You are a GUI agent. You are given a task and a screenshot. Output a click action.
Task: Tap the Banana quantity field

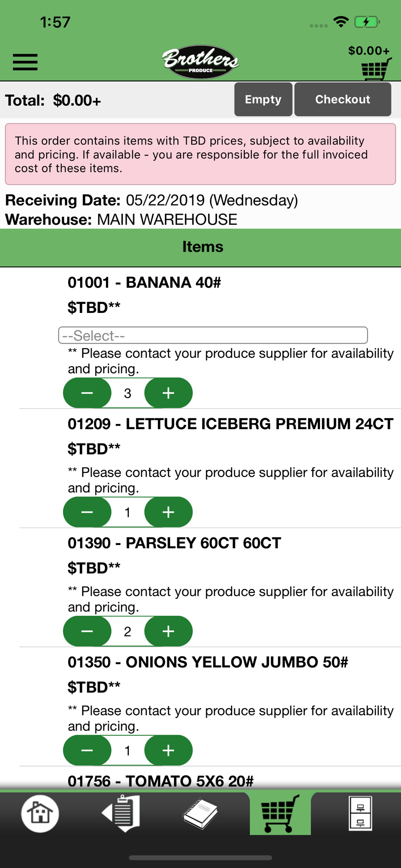tap(128, 393)
